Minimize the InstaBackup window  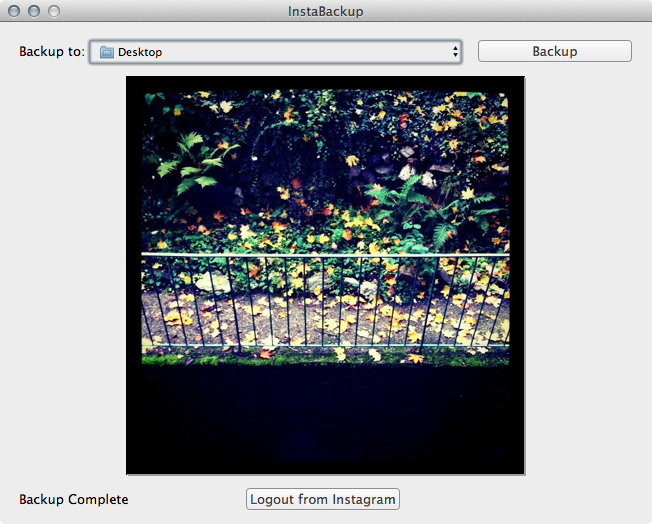click(x=34, y=11)
